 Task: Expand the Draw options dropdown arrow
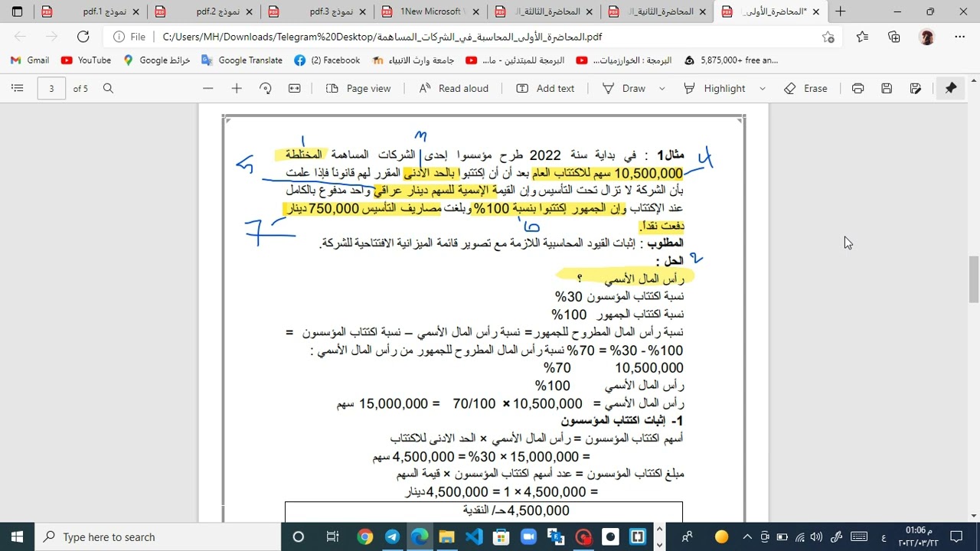(661, 89)
